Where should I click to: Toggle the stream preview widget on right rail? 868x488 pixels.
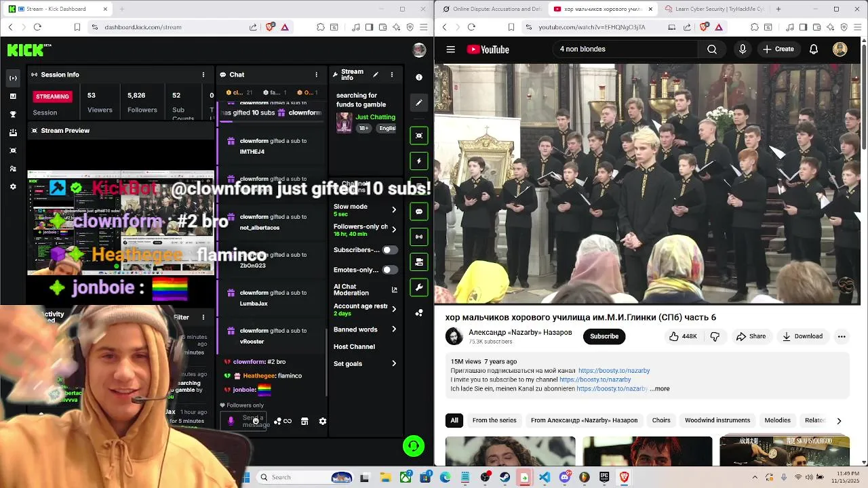(x=419, y=136)
